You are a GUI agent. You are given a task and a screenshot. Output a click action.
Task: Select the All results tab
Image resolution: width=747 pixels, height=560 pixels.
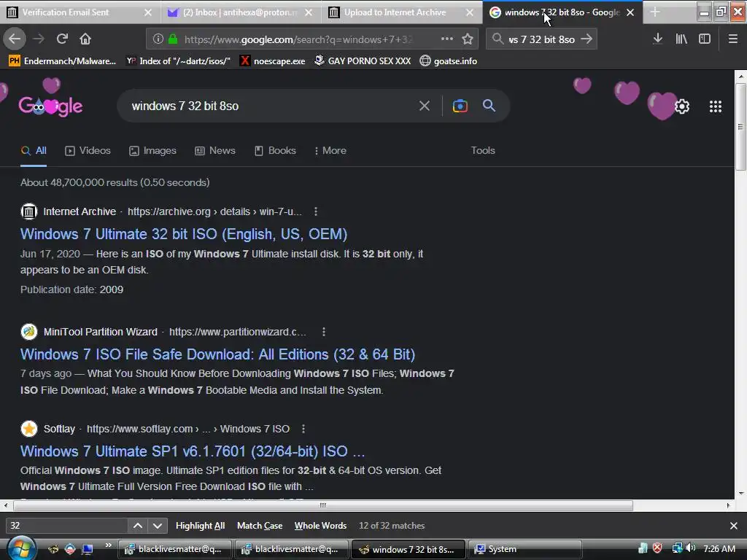(34, 150)
